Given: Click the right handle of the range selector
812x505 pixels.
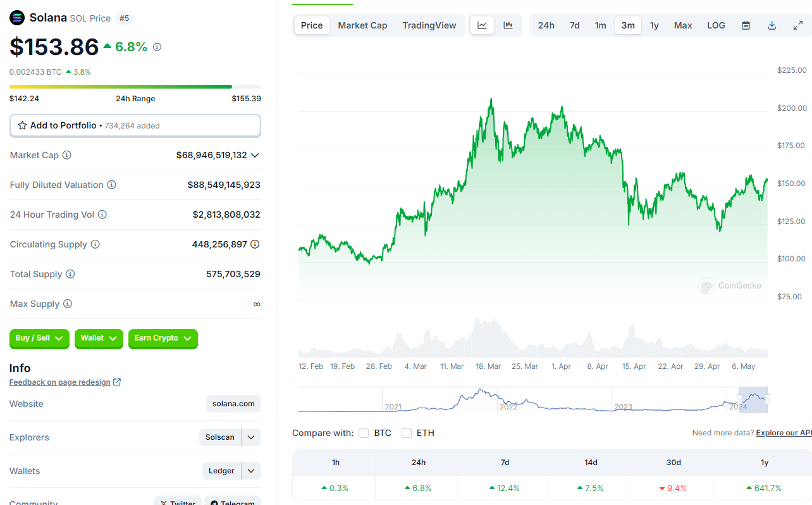Looking at the screenshot, I should (x=768, y=399).
